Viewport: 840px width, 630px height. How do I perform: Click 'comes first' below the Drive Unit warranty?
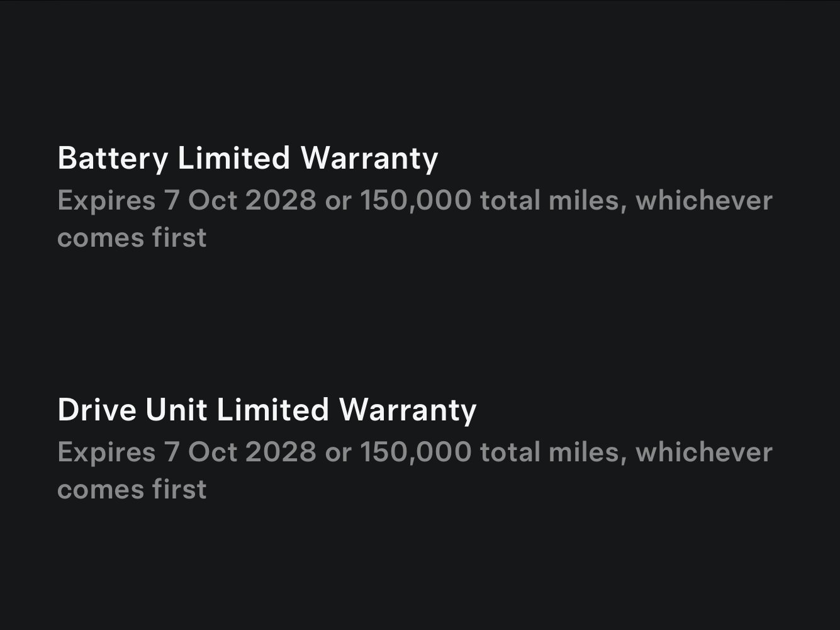(x=132, y=490)
